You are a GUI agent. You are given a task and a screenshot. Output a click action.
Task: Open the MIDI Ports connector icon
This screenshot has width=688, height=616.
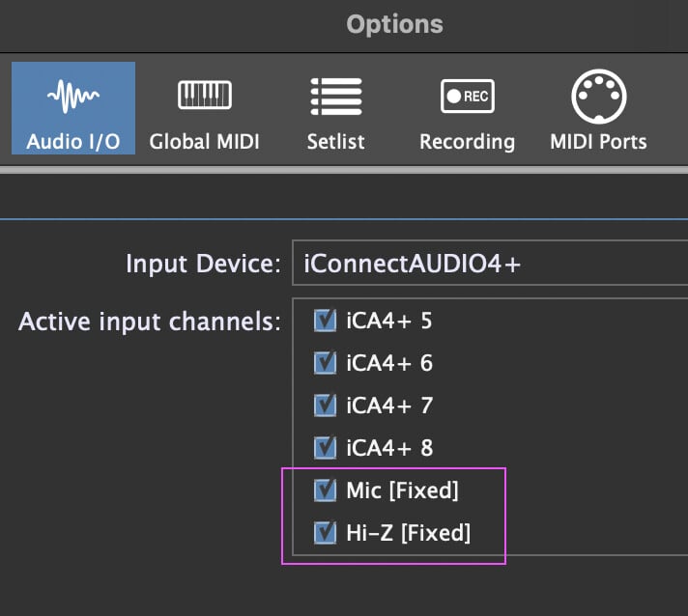(x=598, y=96)
